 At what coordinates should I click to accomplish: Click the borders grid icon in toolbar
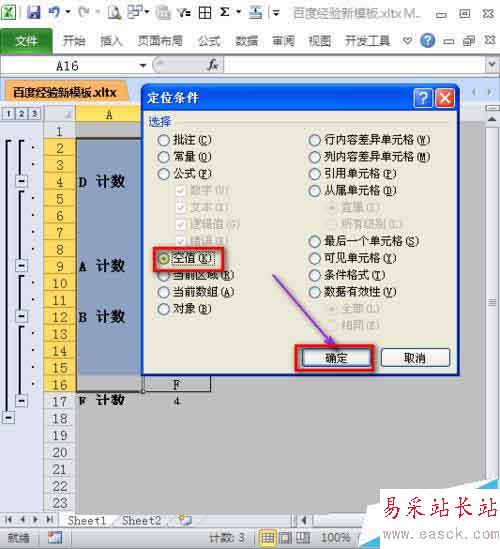point(205,13)
